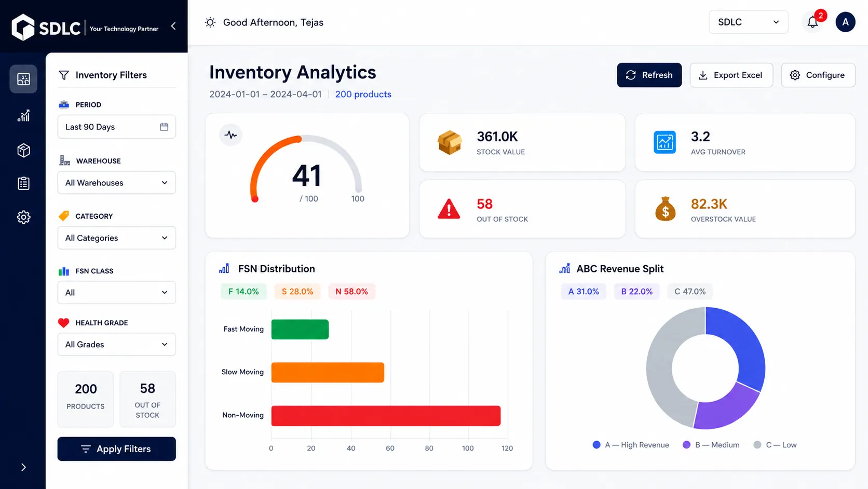Click the Refresh arrows icon
Screen dimensions: 868x489
631,75
